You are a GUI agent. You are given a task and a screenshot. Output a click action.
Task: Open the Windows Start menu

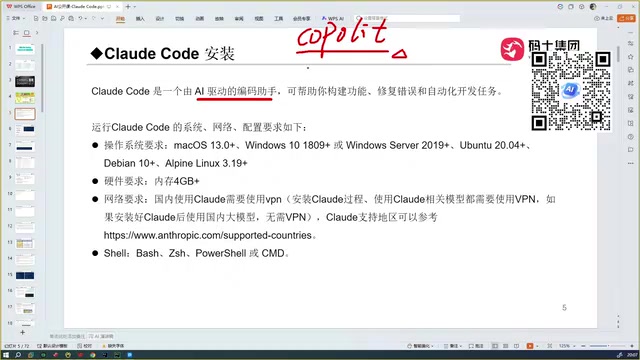click(6, 355)
